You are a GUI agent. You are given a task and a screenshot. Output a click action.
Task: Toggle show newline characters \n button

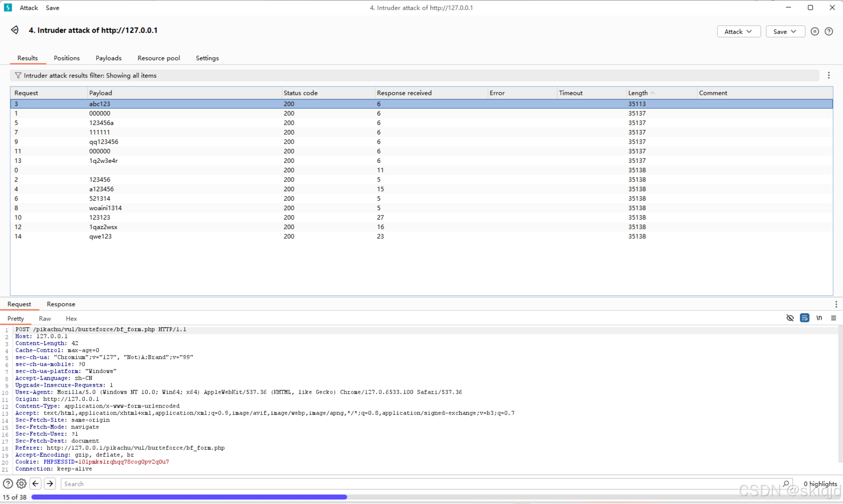tap(819, 318)
